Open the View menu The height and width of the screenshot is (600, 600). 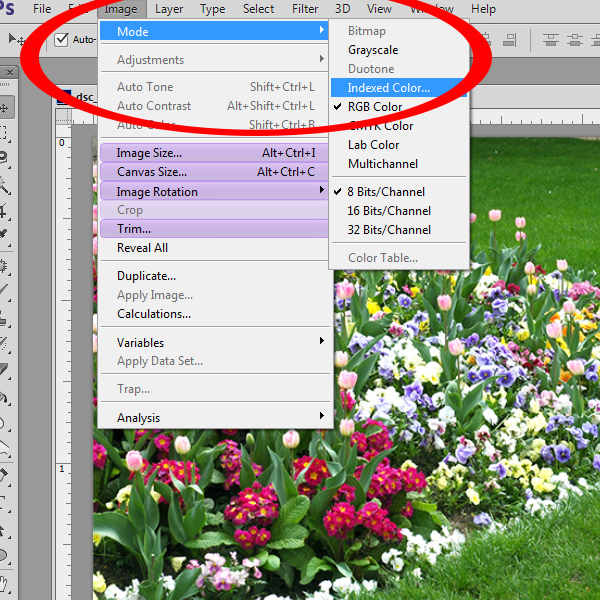click(379, 9)
